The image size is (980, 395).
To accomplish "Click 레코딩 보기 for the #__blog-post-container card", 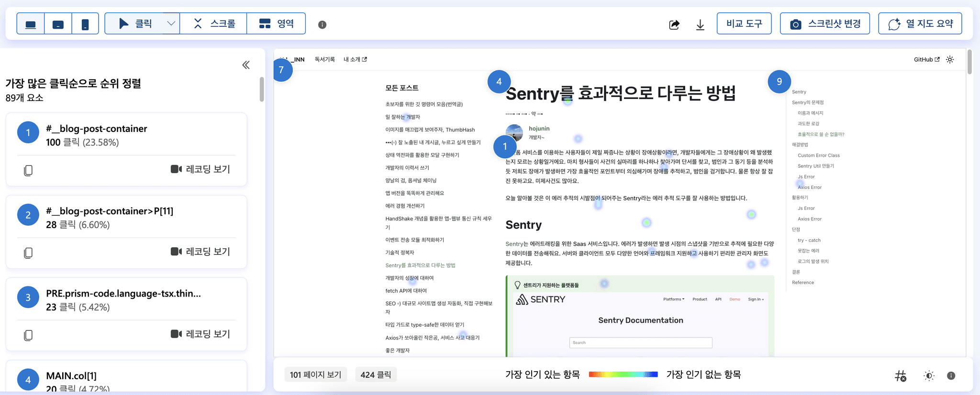I will 200,169.
